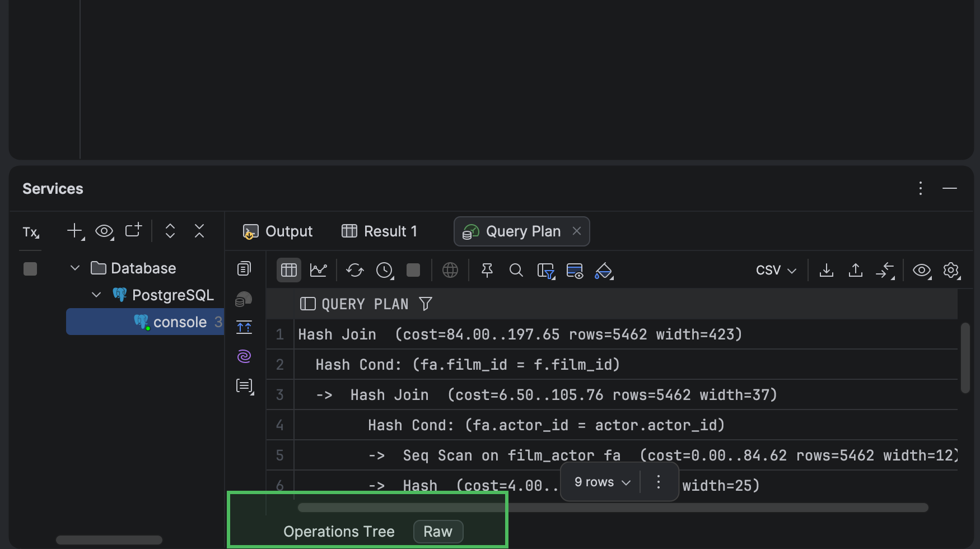980x549 pixels.
Task: Open in new tab icon in Services
Action: point(133,230)
